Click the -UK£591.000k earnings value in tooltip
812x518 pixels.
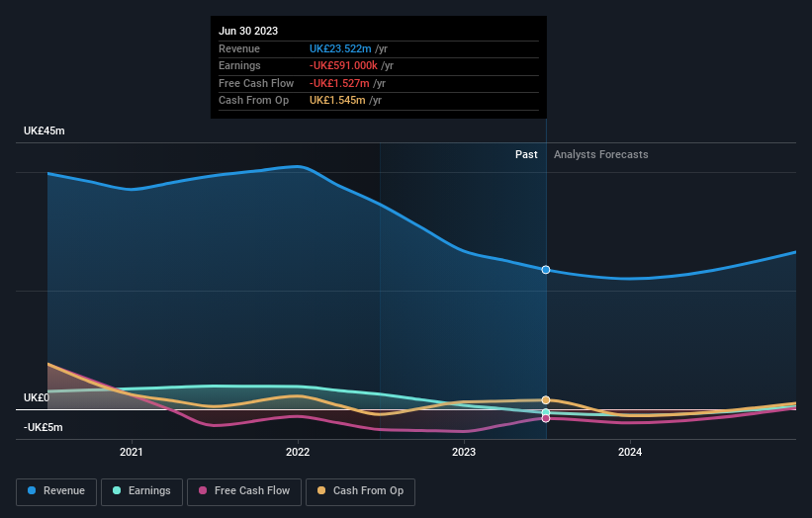click(343, 65)
